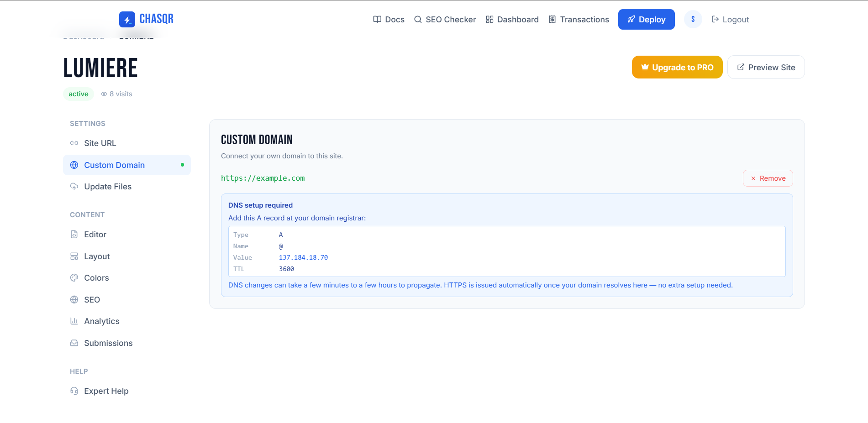This screenshot has width=868, height=423.
Task: Click the A record type value
Action: tap(281, 235)
